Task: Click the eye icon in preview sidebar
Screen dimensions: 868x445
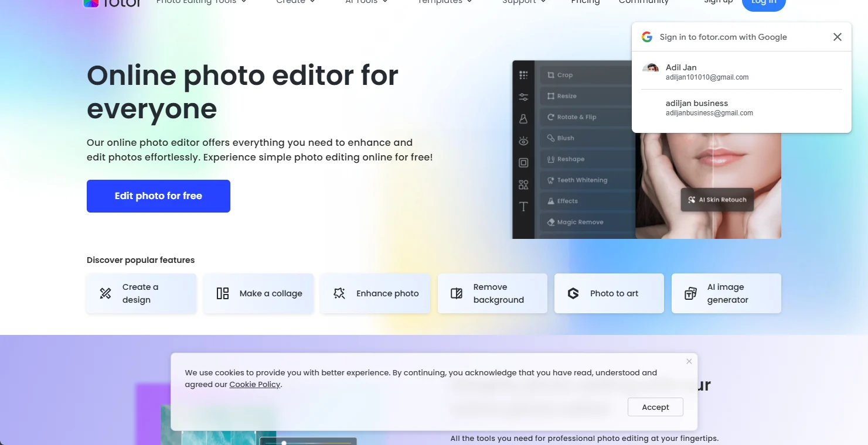Action: [523, 141]
